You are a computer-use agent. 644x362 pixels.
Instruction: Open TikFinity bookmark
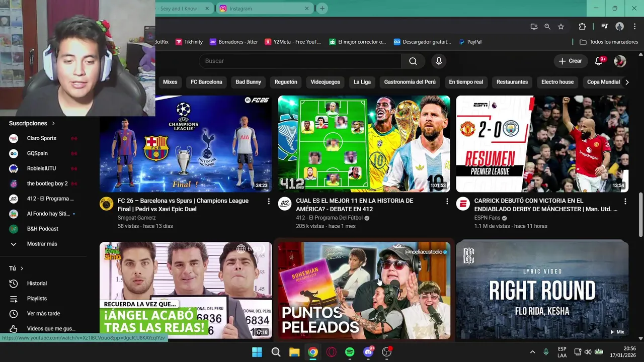coord(189,42)
